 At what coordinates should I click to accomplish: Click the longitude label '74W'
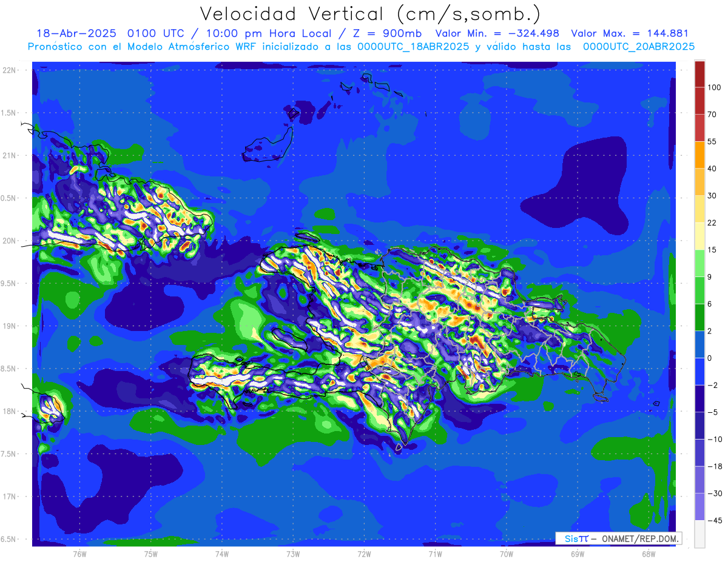[222, 554]
